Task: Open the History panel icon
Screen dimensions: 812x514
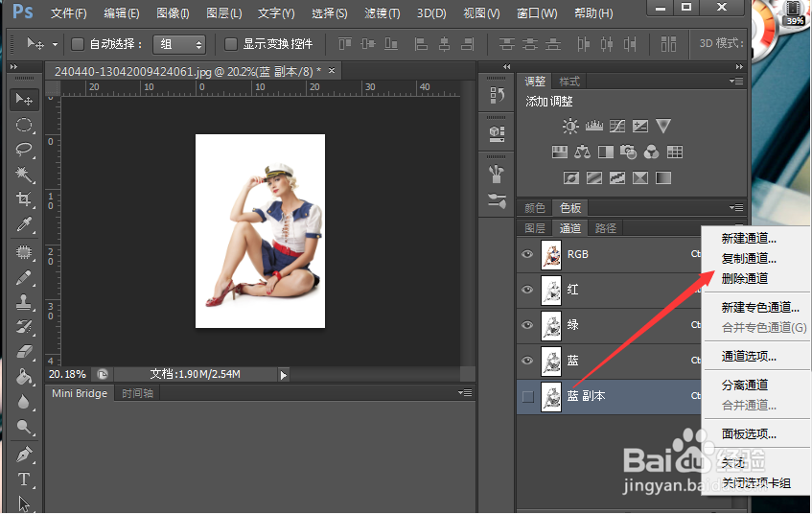Action: click(497, 95)
